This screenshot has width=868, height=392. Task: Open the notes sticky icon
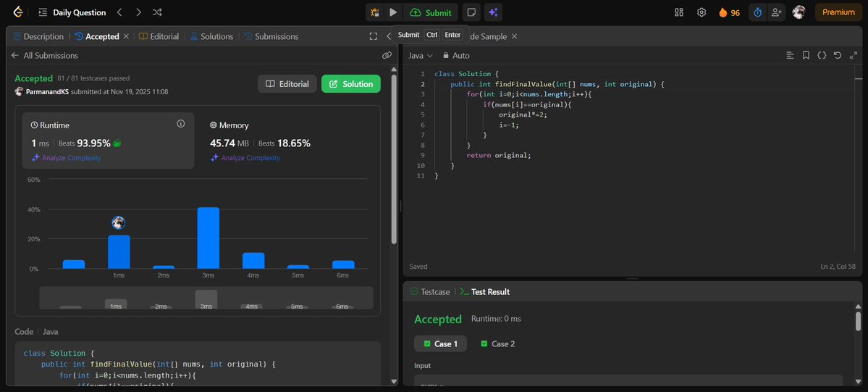click(x=471, y=12)
